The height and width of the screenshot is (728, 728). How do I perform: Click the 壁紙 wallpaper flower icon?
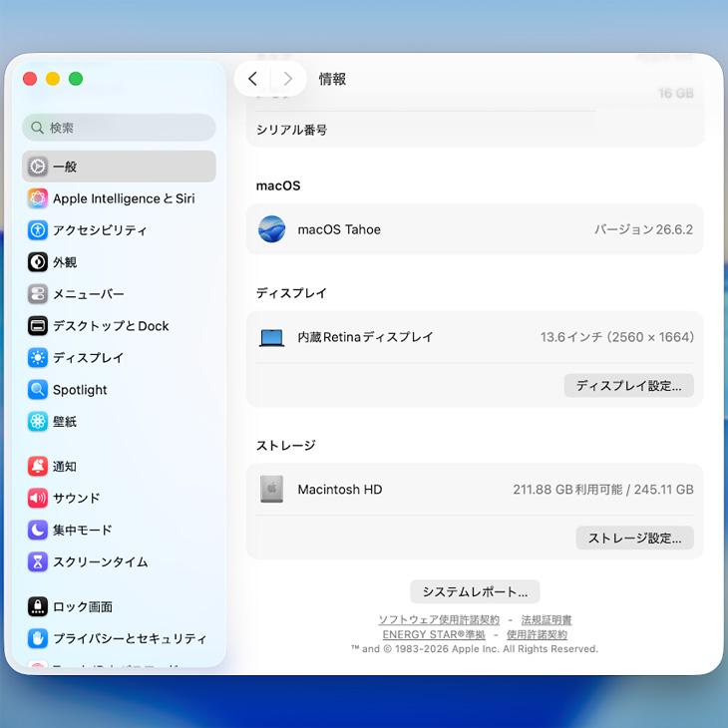click(x=38, y=422)
